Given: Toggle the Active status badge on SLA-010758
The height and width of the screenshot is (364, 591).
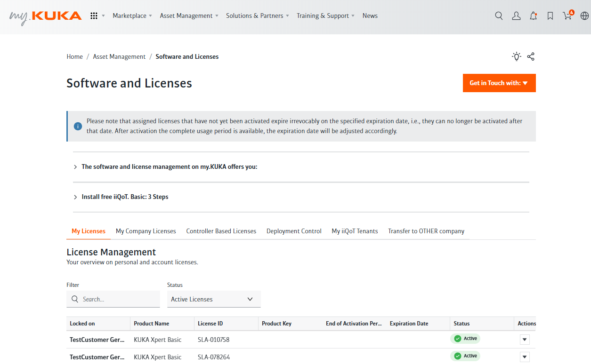Looking at the screenshot, I should pos(465,338).
